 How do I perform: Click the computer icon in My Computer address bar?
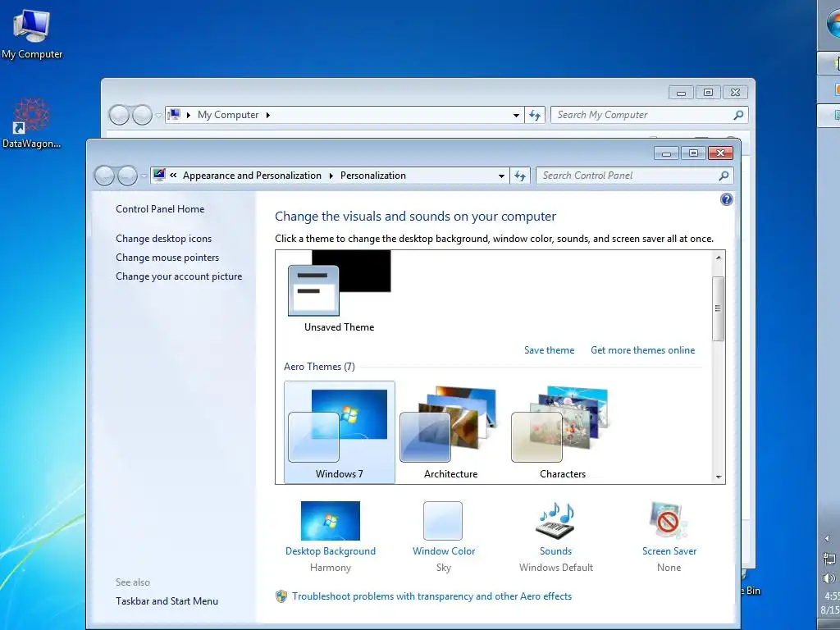pyautogui.click(x=174, y=115)
